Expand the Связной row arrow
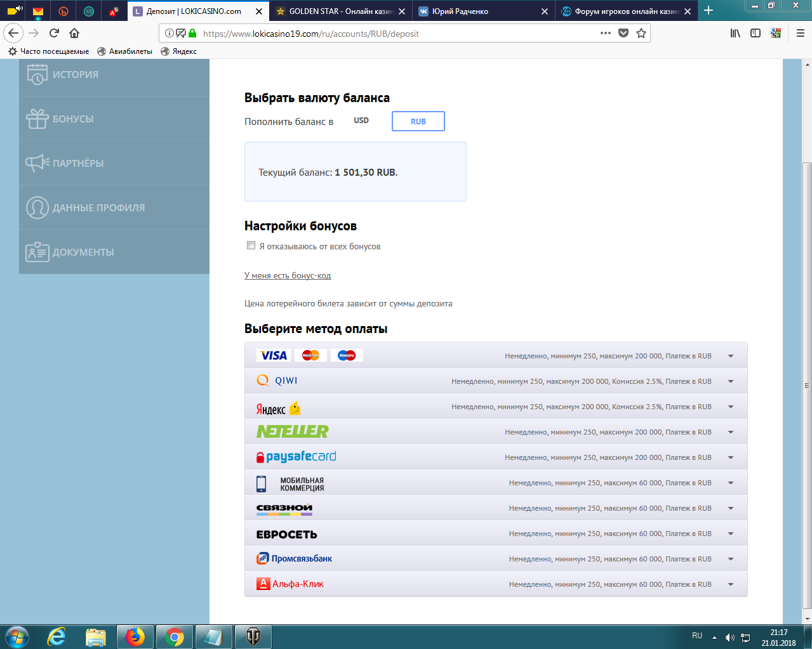 731,508
